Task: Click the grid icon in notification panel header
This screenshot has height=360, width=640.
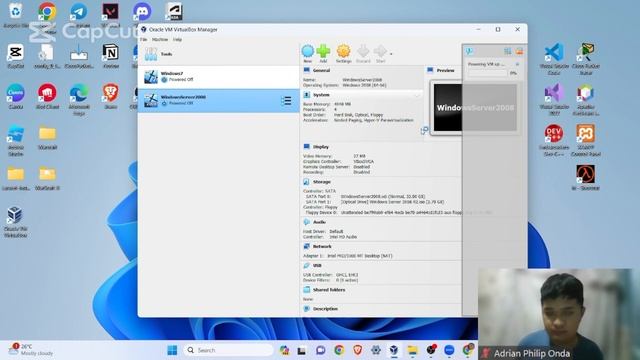Action: click(x=507, y=51)
